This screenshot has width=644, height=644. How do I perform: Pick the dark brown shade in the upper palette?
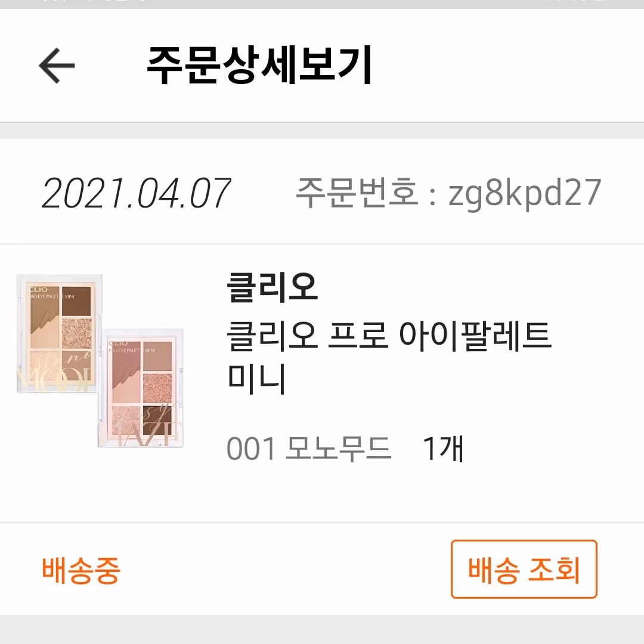click(77, 301)
